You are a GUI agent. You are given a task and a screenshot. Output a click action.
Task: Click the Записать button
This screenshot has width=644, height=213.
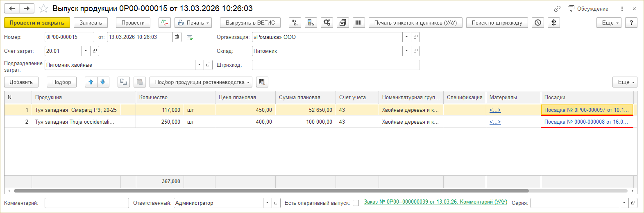91,23
